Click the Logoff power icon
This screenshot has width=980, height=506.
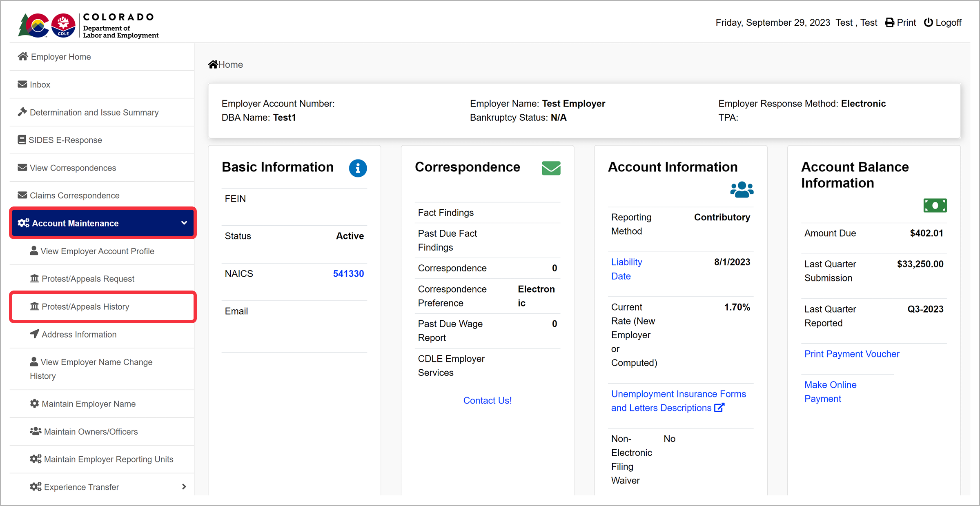[928, 22]
